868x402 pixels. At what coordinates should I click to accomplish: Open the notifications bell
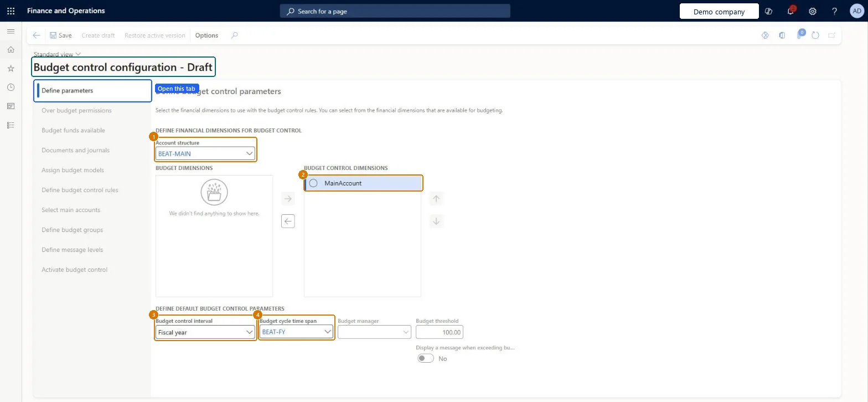[x=790, y=11]
